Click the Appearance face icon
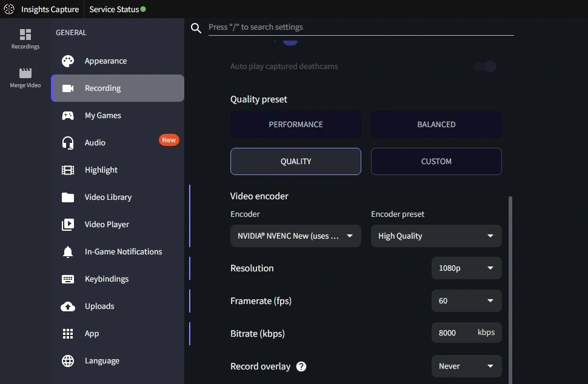This screenshot has width=588, height=384. point(68,61)
